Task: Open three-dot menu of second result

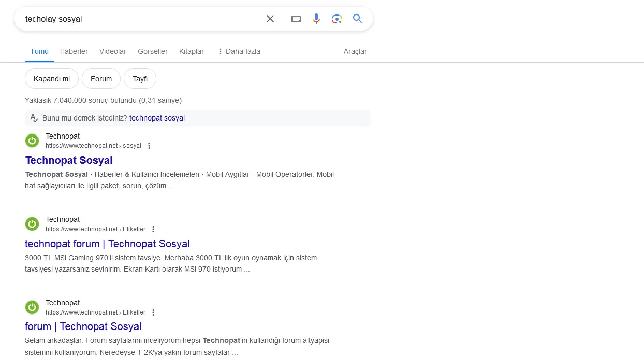Action: click(x=153, y=229)
